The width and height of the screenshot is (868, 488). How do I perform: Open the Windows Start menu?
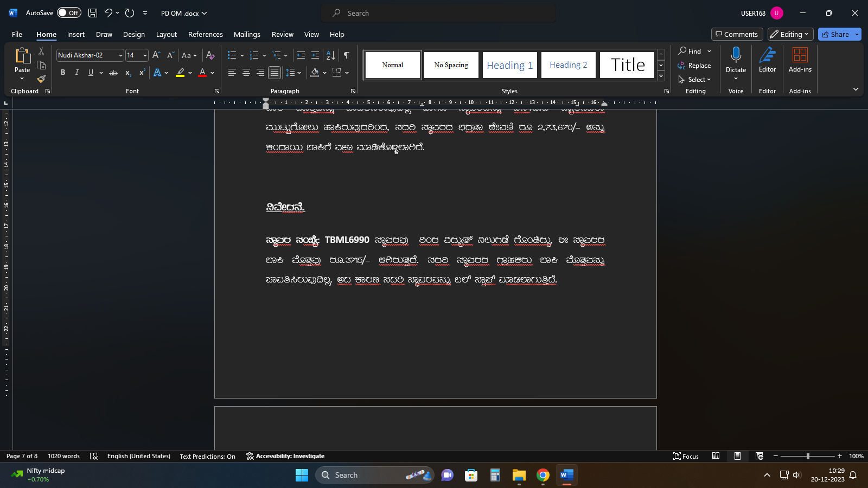pos(302,475)
